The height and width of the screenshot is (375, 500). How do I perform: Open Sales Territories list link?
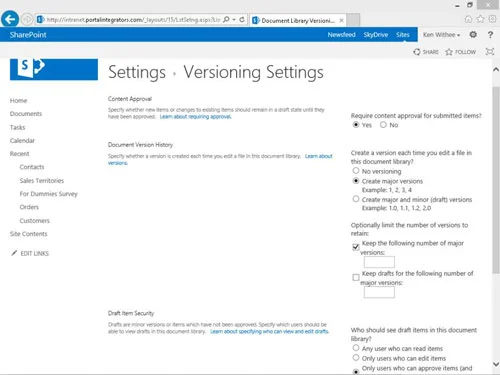42,181
